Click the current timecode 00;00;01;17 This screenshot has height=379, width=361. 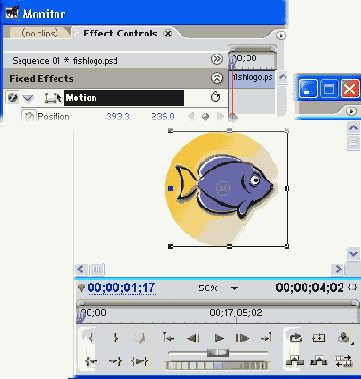[121, 288]
